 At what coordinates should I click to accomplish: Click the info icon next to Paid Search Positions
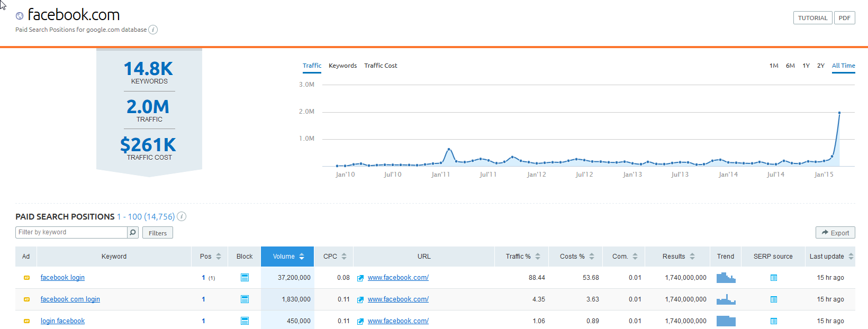(x=182, y=216)
